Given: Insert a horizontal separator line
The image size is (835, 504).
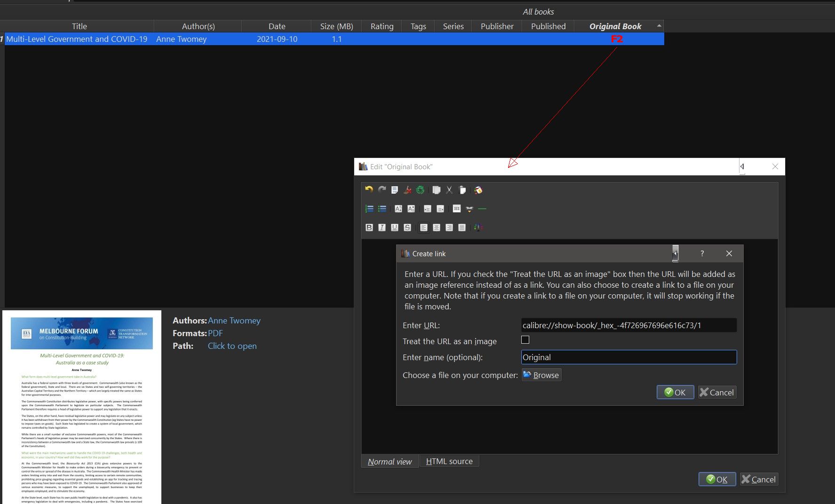Looking at the screenshot, I should click(482, 209).
